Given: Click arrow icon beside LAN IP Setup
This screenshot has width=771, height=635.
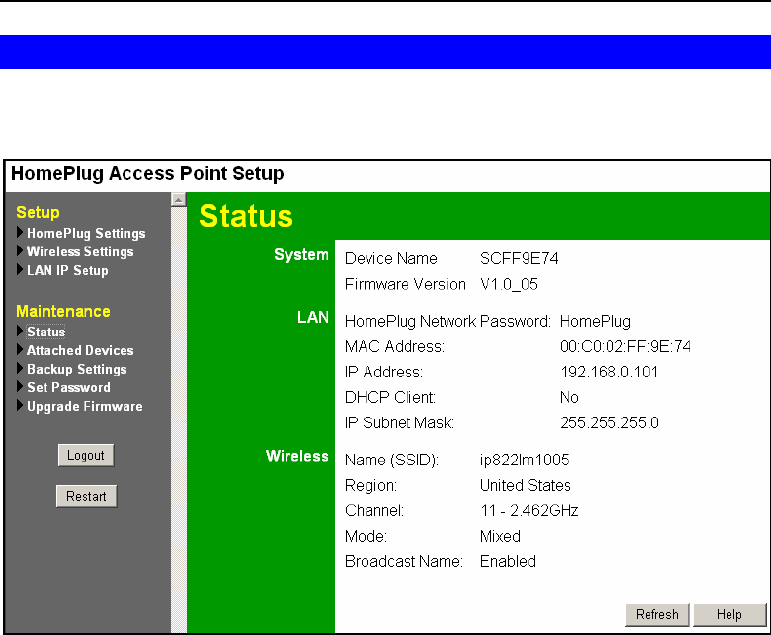Looking at the screenshot, I should pyautogui.click(x=20, y=270).
